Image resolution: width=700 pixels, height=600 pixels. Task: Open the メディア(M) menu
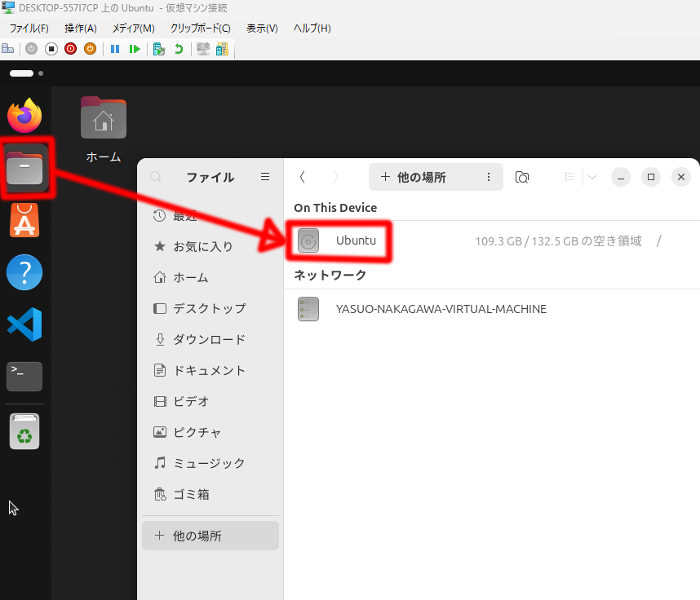(133, 29)
